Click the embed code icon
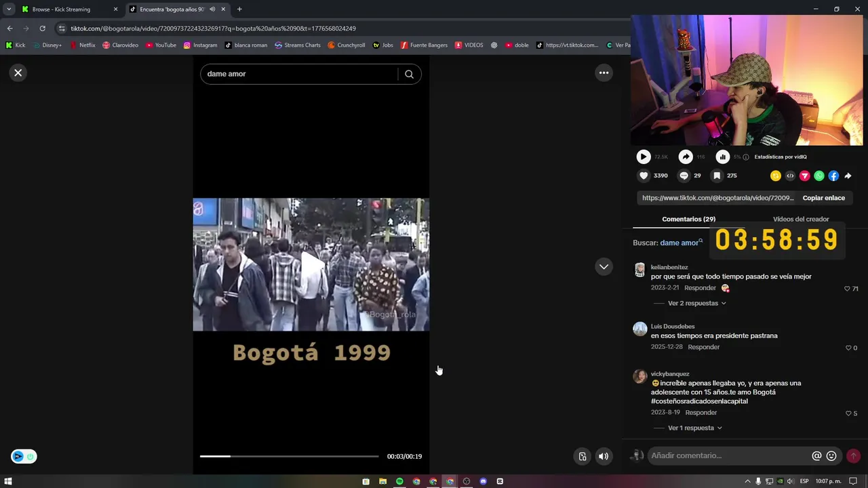Viewport: 868px width, 488px height. (x=790, y=176)
